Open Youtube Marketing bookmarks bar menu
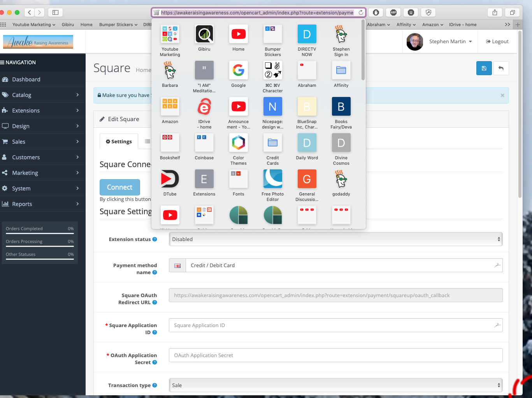This screenshot has width=532, height=398. click(34, 25)
